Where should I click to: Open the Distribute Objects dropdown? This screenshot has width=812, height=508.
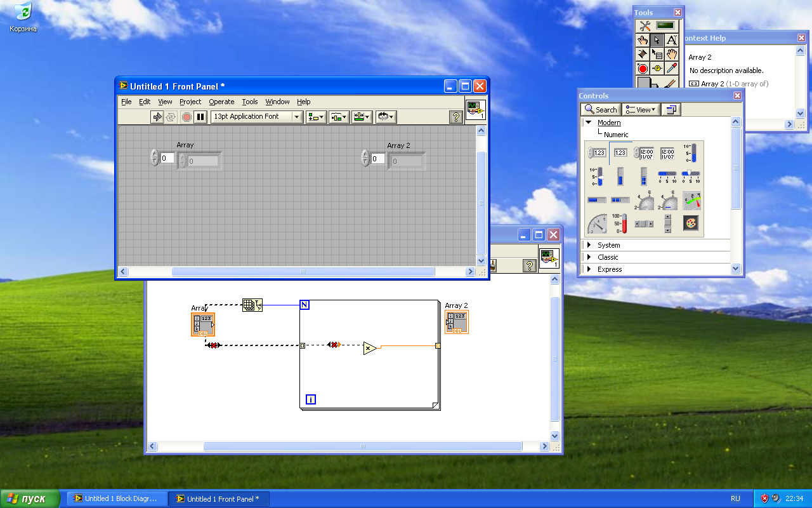[x=339, y=117]
